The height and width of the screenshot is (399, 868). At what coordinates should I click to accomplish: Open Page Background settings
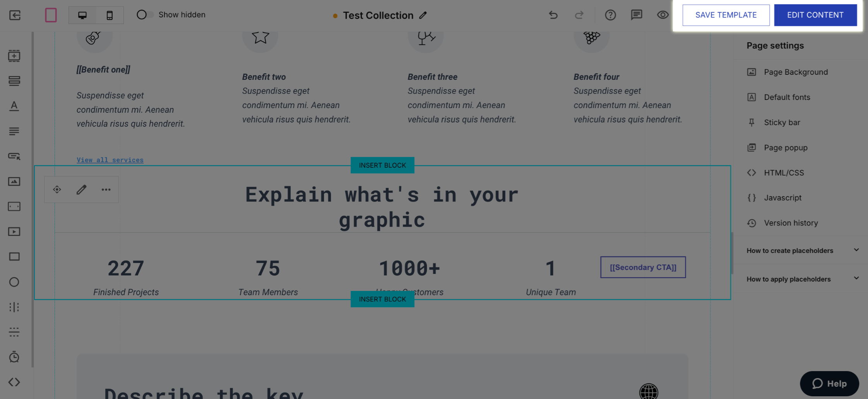tap(796, 72)
